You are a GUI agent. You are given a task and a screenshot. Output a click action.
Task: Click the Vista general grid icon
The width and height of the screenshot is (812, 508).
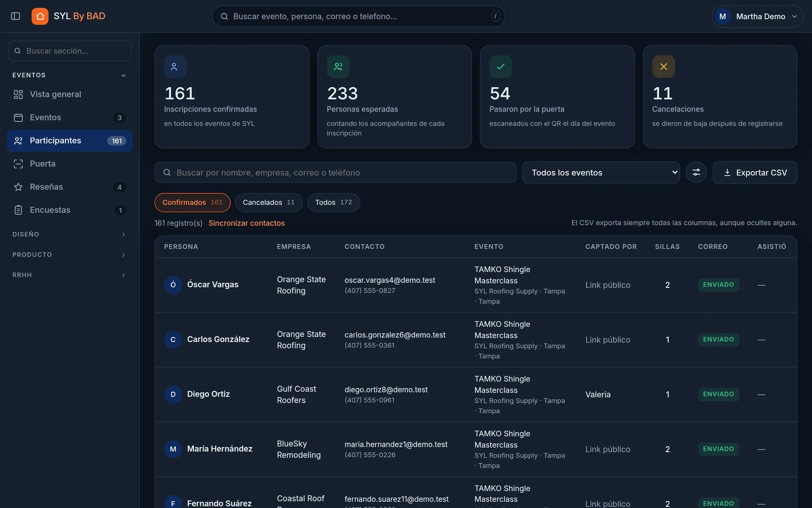18,94
